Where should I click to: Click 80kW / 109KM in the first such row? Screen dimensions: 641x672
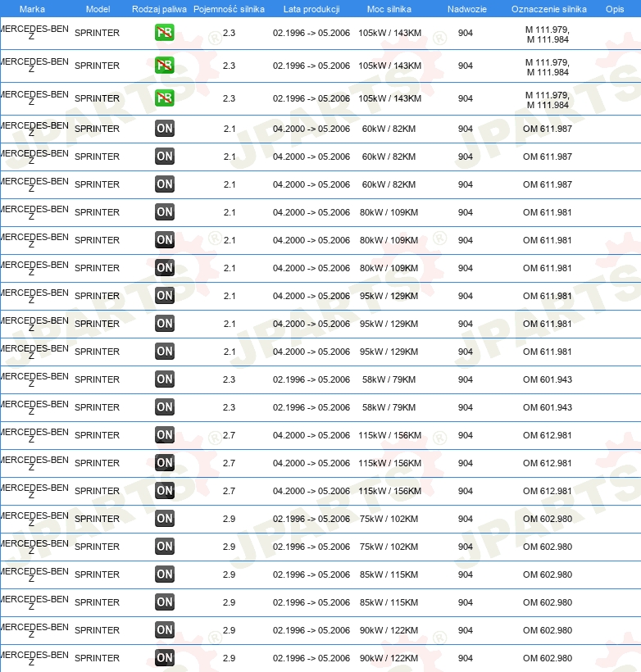point(389,212)
